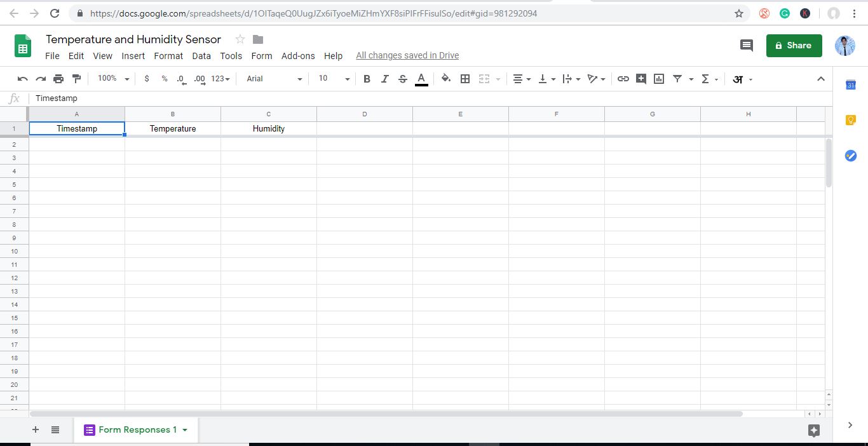Expand the 100% zoom dropdown
The image size is (868, 446).
tap(113, 79)
